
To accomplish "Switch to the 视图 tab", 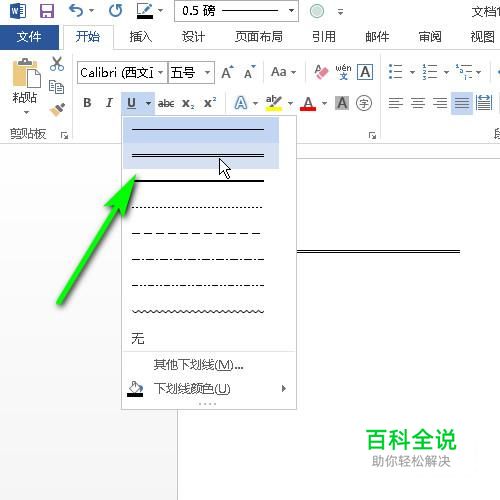I will click(482, 37).
